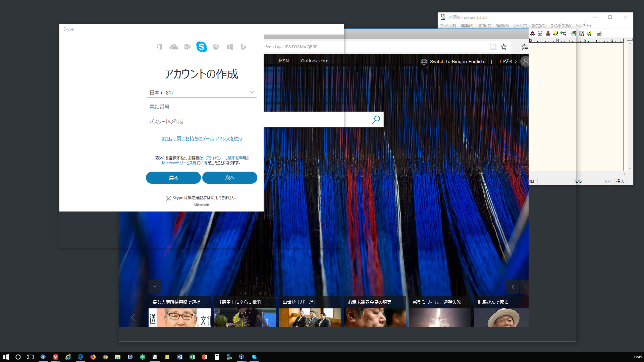644x362 pixels.
Task: Click the Office icon in Skype header
Action: (159, 47)
